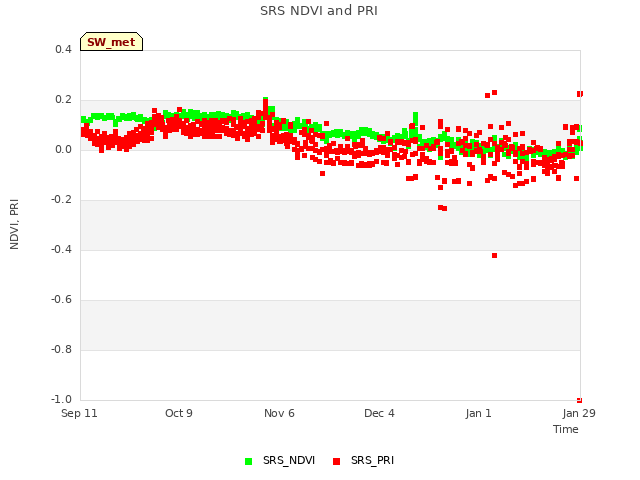Click the y-axis title NDVI, PRI

coord(14,224)
